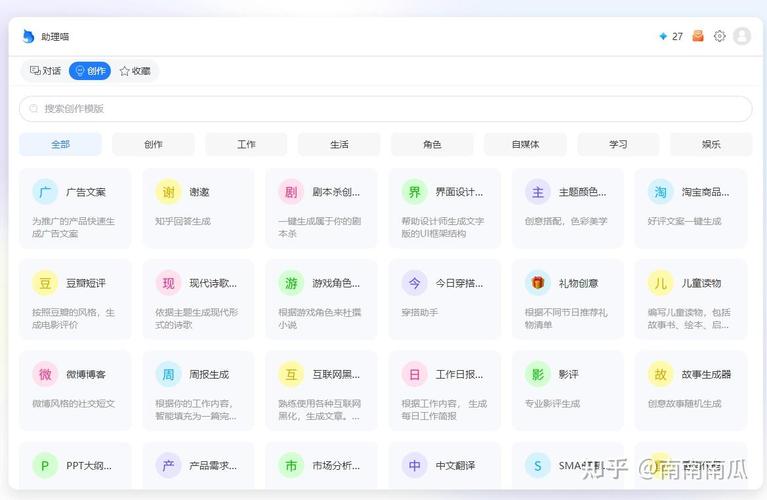This screenshot has height=500, width=767.
Task: Click the 知乎回答生成 description text
Action: click(x=183, y=221)
